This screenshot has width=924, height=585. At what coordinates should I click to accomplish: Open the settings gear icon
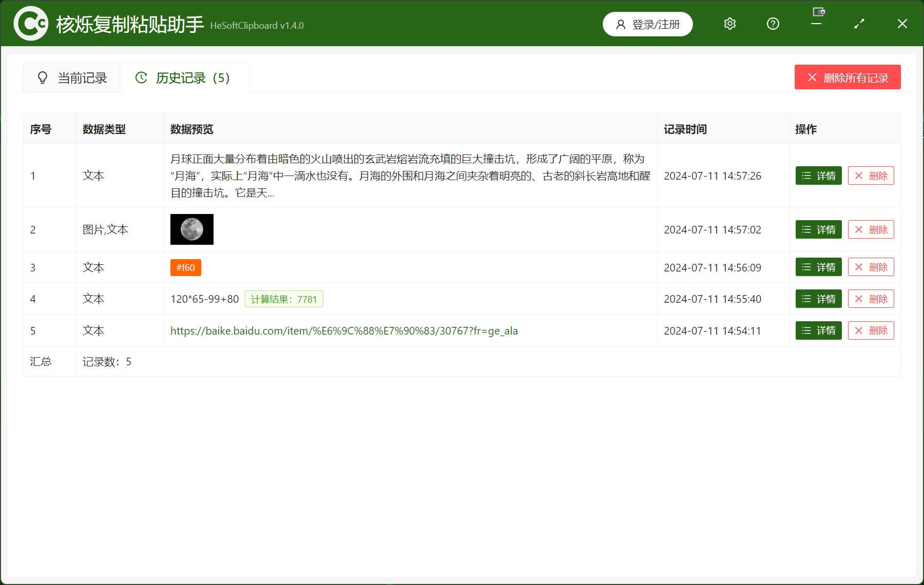coord(729,24)
